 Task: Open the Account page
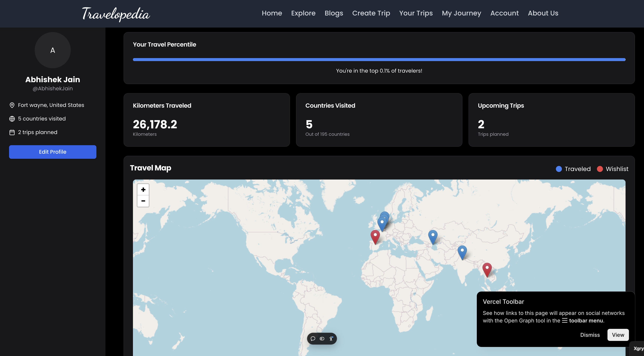point(504,13)
